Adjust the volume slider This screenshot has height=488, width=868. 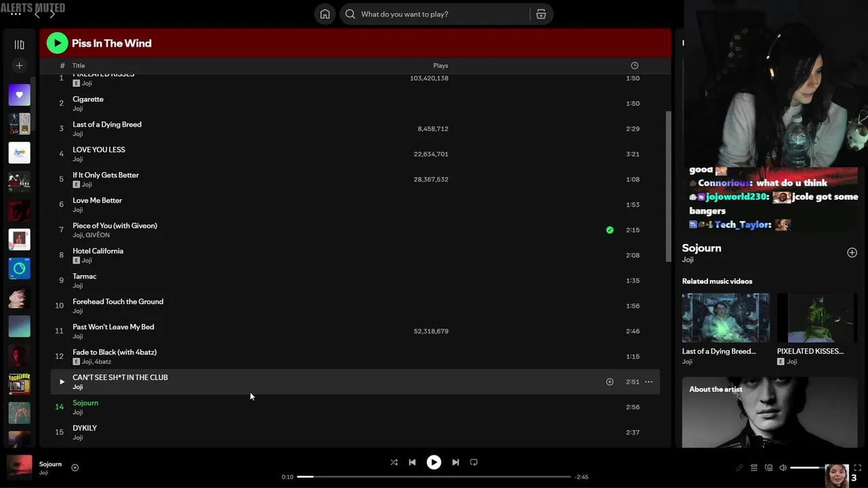807,468
